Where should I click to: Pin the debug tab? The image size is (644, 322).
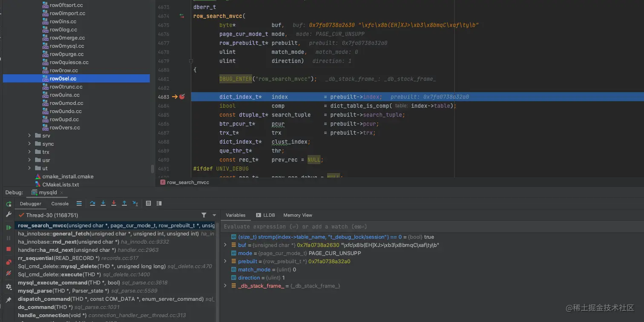point(9,300)
